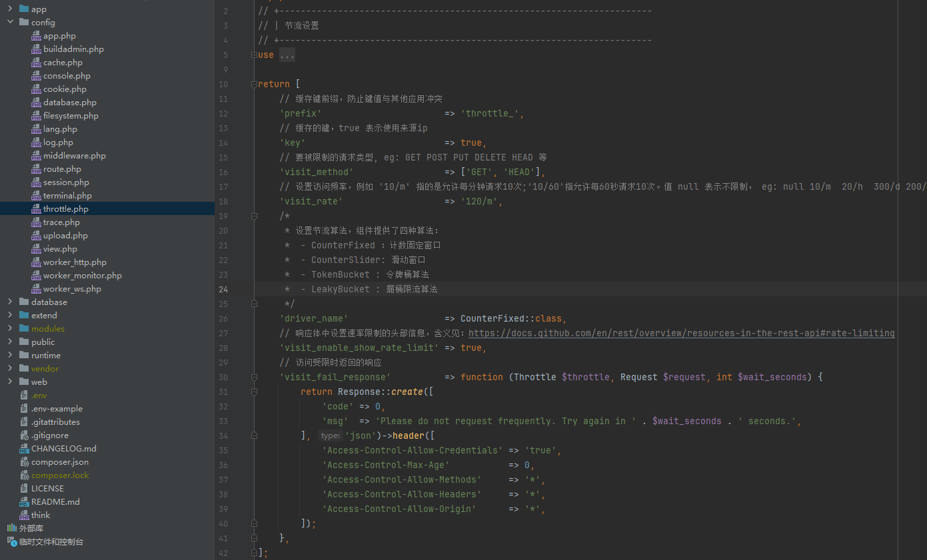Viewport: 927px width, 560px height.
Task: Click the PHP file icon beside throttle.php
Action: (36, 209)
